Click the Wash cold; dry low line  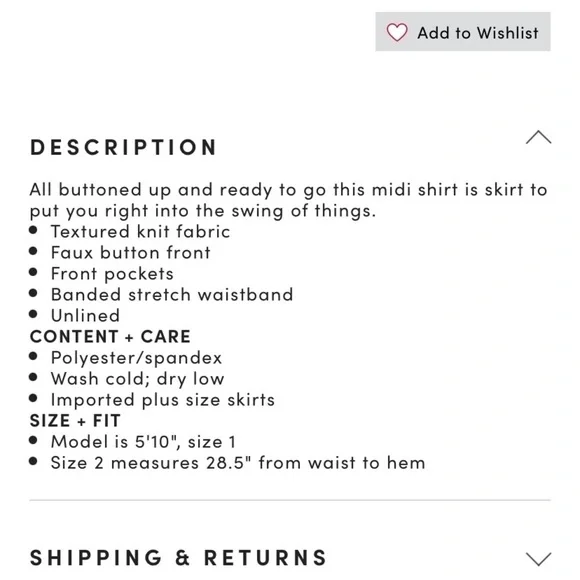pos(138,379)
